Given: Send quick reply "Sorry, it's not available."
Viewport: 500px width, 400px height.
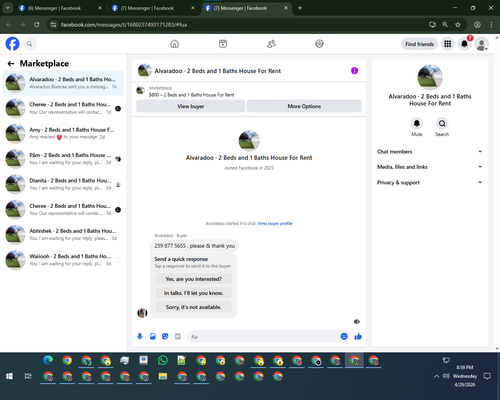Looking at the screenshot, I should pyautogui.click(x=194, y=307).
